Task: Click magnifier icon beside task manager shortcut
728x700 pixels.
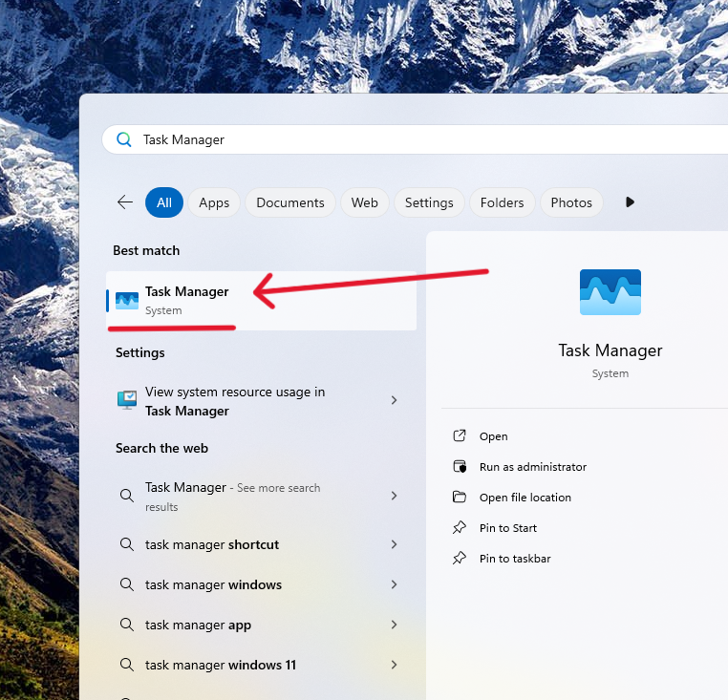Action: pyautogui.click(x=127, y=544)
